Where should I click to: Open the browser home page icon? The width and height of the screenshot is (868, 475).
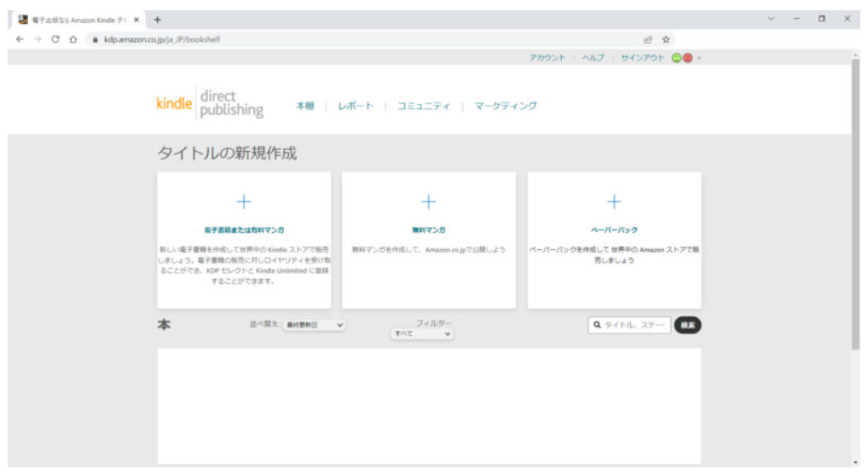[73, 39]
